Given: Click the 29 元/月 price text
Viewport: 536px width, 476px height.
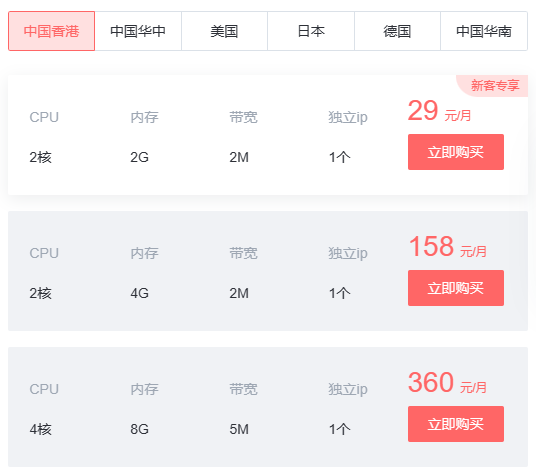Looking at the screenshot, I should tap(439, 111).
